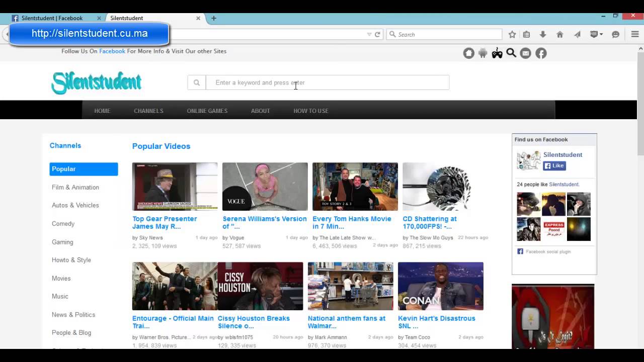Viewport: 644px width, 362px height.
Task: Open the HOME navigation item
Action: pyautogui.click(x=102, y=111)
